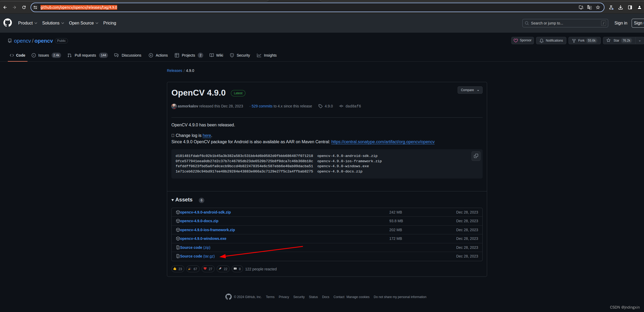Click the GitHub Octocat logo

(8, 23)
